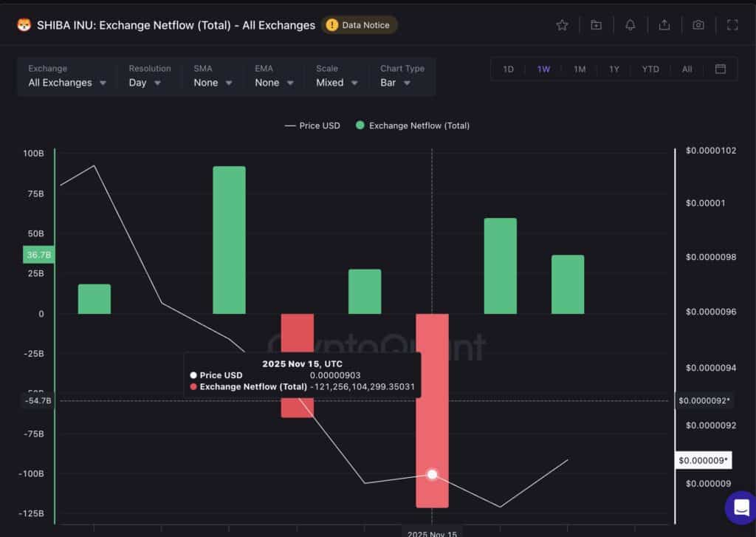The image size is (756, 537).
Task: Open the SMA None dropdown
Action: (x=213, y=76)
